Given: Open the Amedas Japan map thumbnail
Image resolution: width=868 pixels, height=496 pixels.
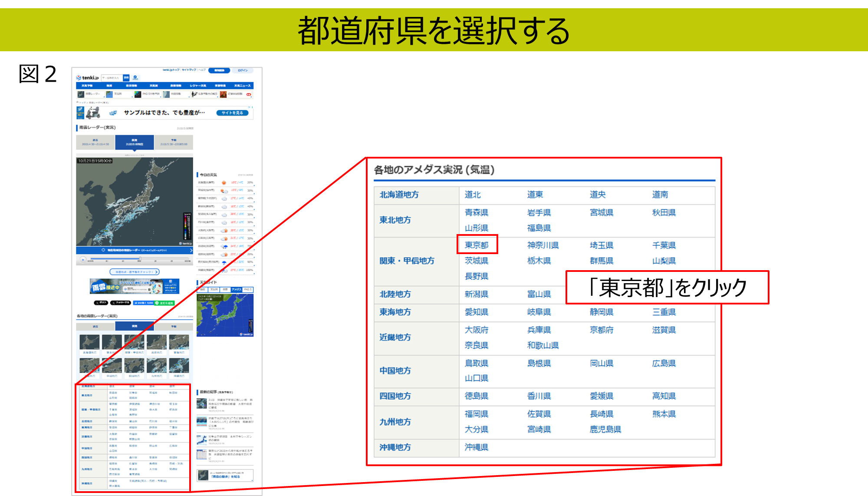Looking at the screenshot, I should 225,315.
